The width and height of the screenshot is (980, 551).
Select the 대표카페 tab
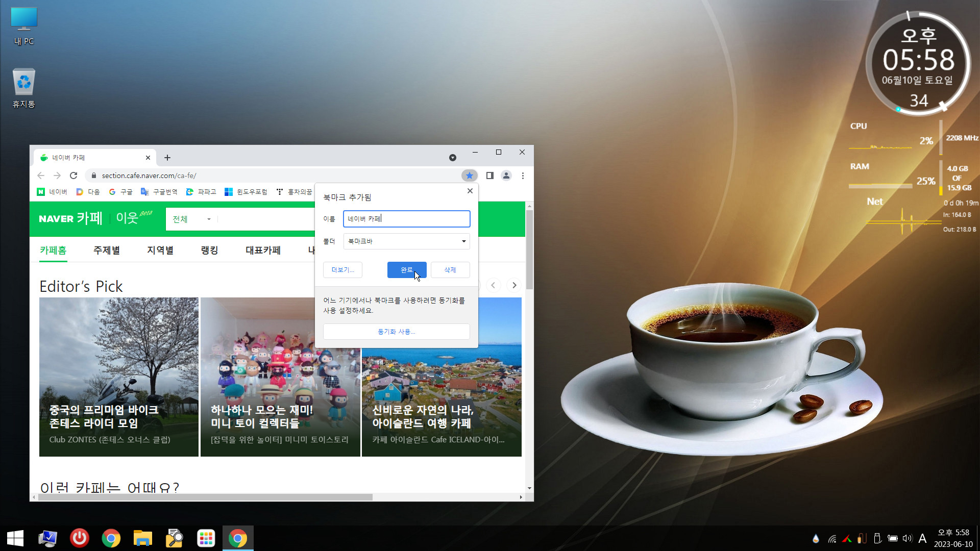pos(263,251)
